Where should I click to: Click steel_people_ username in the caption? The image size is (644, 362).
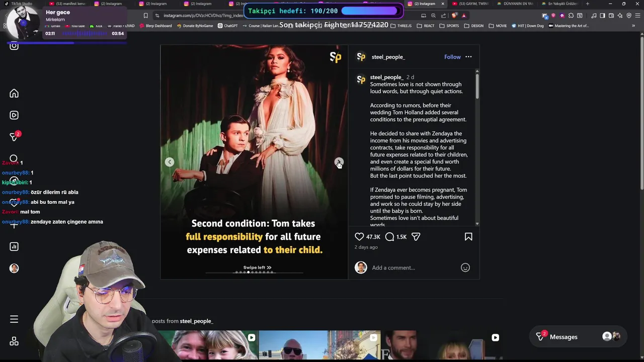coord(386,77)
